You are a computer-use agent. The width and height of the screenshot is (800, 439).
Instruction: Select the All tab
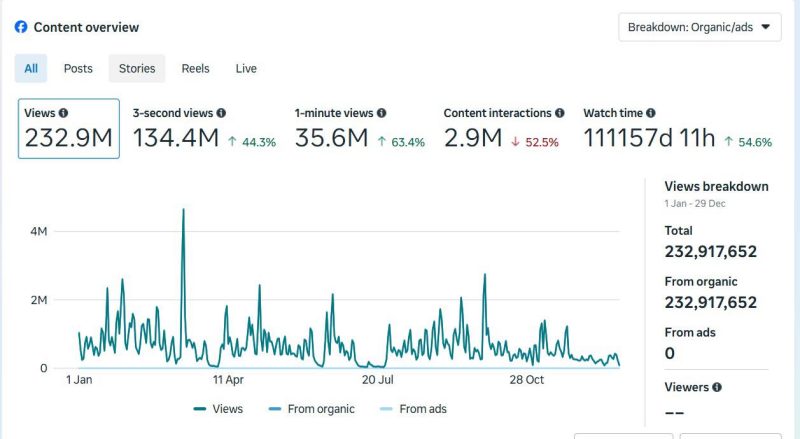coord(31,69)
